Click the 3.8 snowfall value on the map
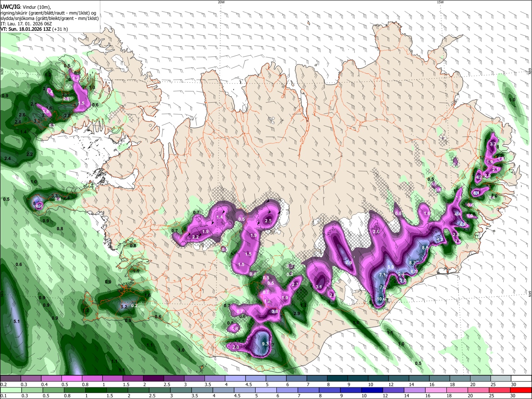532x399 pixels. (275, 311)
